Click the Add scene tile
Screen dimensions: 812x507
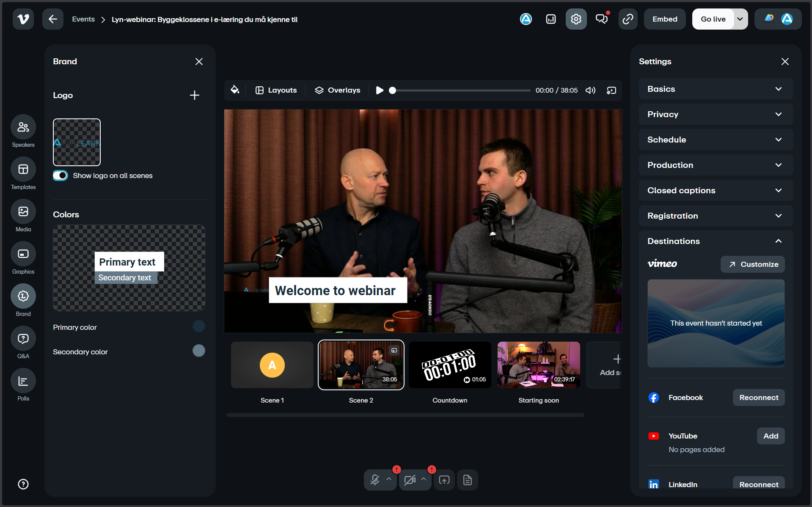[x=604, y=365]
